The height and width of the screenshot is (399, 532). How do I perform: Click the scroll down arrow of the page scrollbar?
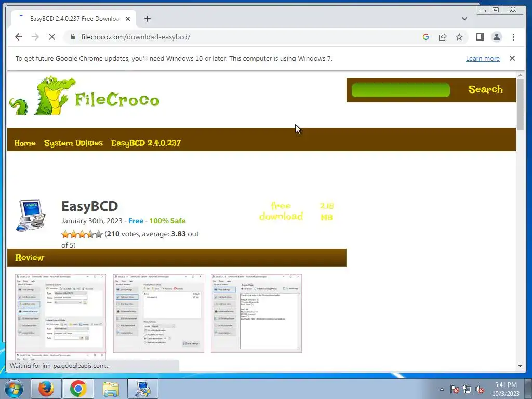pyautogui.click(x=520, y=366)
